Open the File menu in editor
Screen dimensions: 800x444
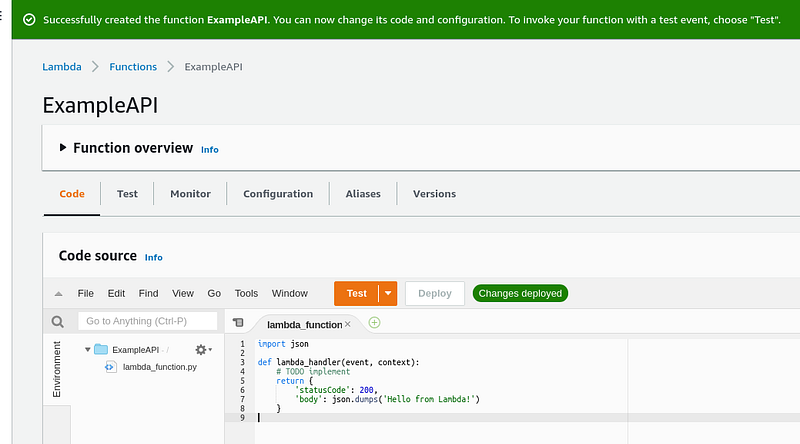[86, 293]
